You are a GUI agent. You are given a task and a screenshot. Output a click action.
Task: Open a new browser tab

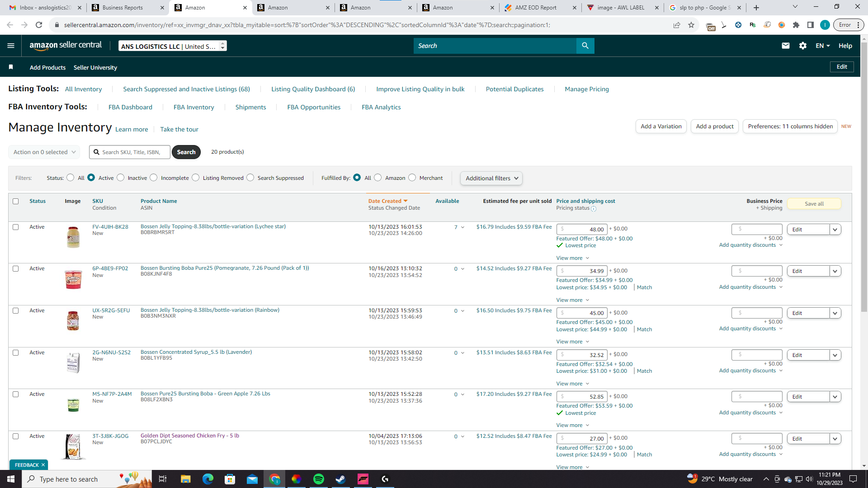pyautogui.click(x=756, y=8)
